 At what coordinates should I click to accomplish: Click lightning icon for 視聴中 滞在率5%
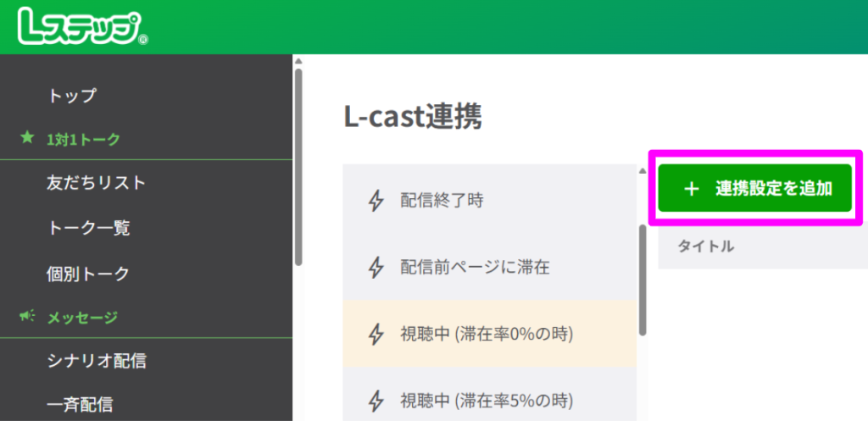pyautogui.click(x=376, y=399)
